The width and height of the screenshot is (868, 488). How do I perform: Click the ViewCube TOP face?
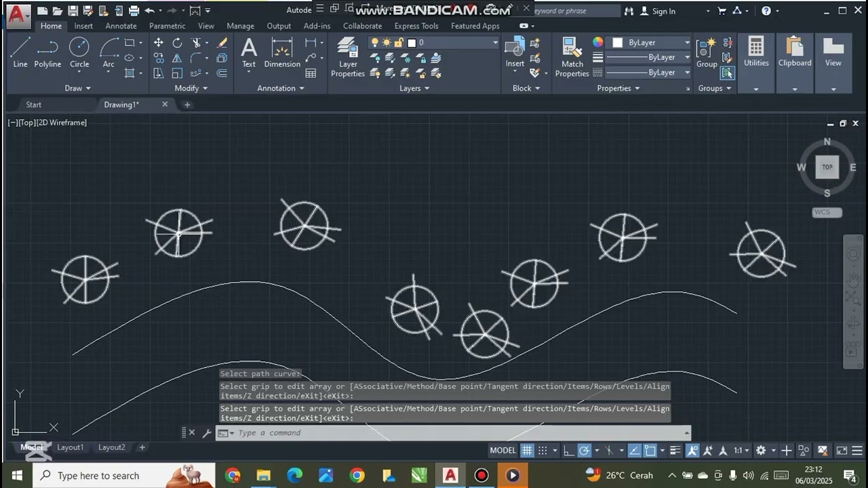pos(827,167)
